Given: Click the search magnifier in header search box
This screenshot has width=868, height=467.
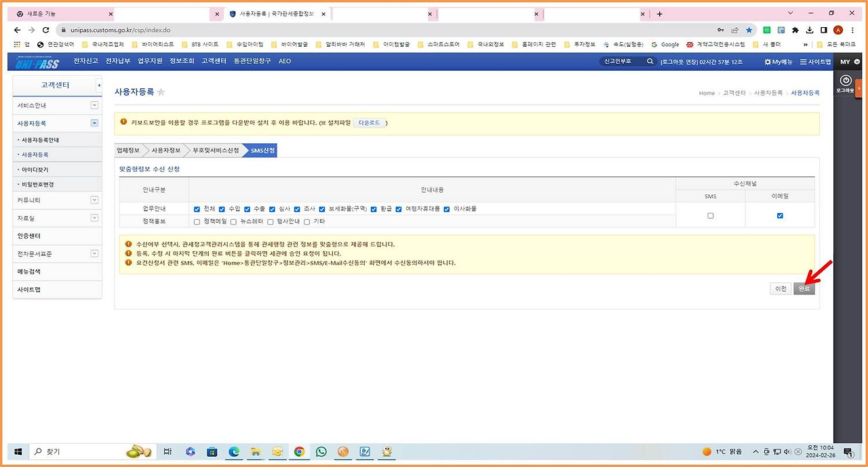Looking at the screenshot, I should (x=650, y=61).
